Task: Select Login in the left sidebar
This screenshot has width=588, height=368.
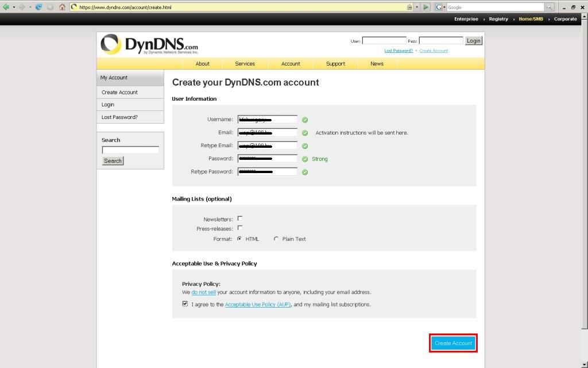Action: pos(130,105)
